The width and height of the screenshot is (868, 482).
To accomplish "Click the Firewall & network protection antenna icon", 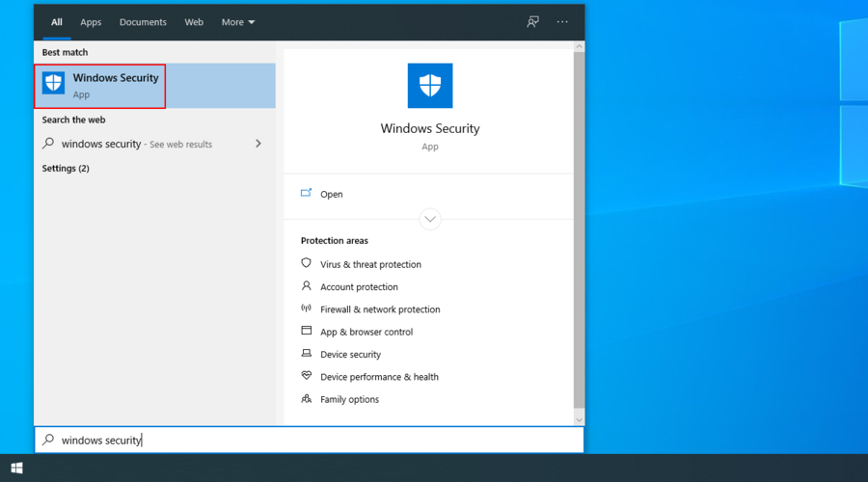I will (x=307, y=308).
